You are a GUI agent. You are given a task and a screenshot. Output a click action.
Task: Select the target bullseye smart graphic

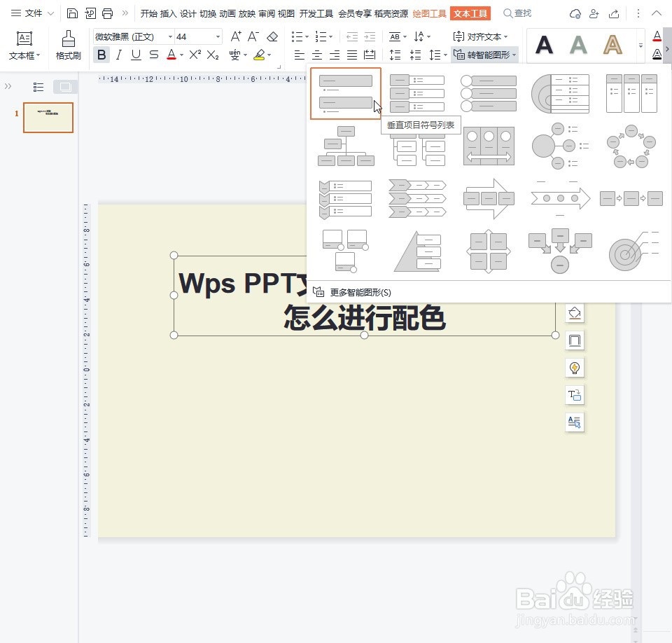click(633, 251)
